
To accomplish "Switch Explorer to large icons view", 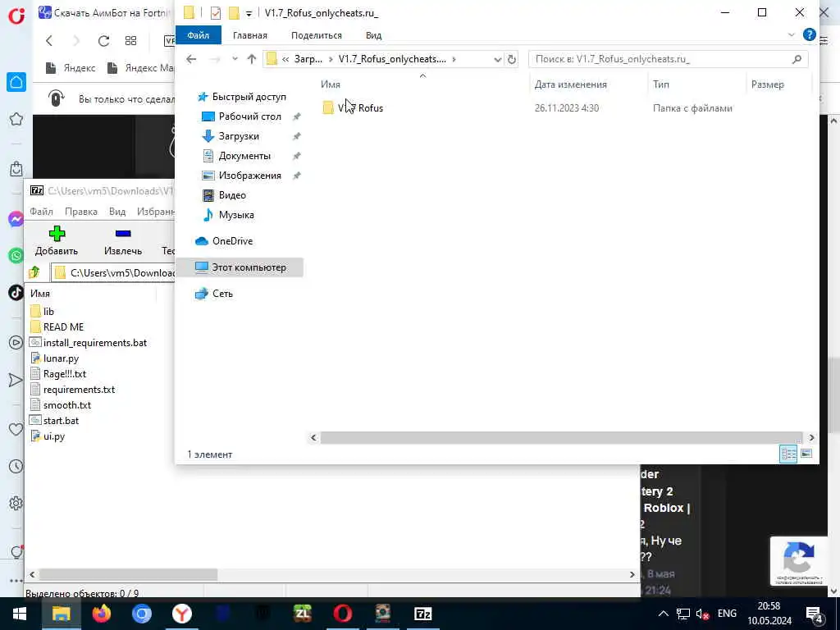I will click(806, 454).
